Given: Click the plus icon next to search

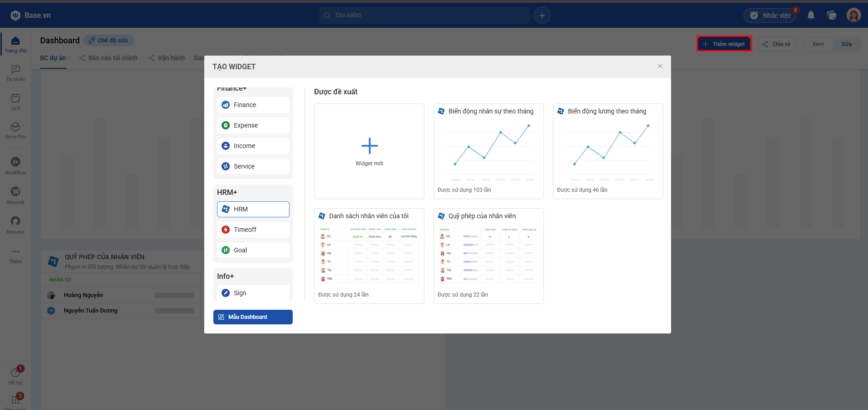Looking at the screenshot, I should click(x=542, y=15).
